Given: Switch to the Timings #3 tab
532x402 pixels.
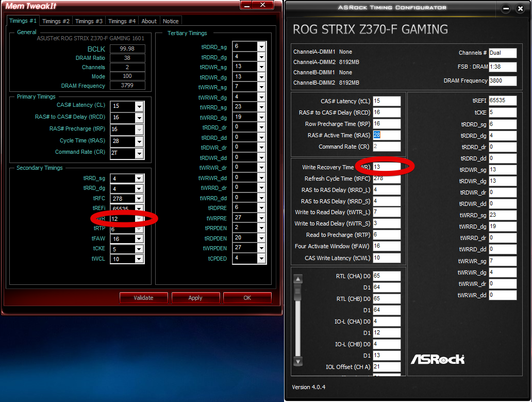Looking at the screenshot, I should (x=89, y=21).
